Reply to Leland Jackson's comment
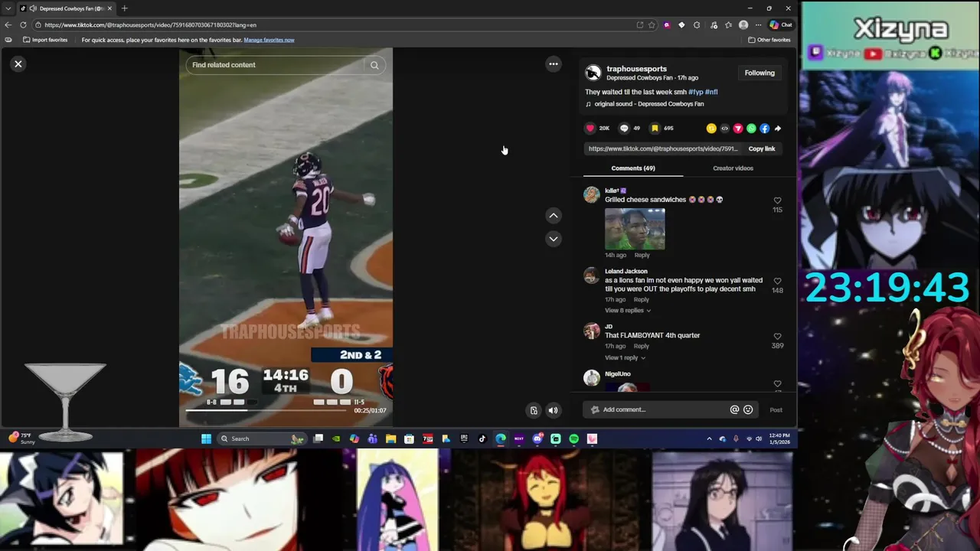Viewport: 980px width, 551px height. coord(642,299)
